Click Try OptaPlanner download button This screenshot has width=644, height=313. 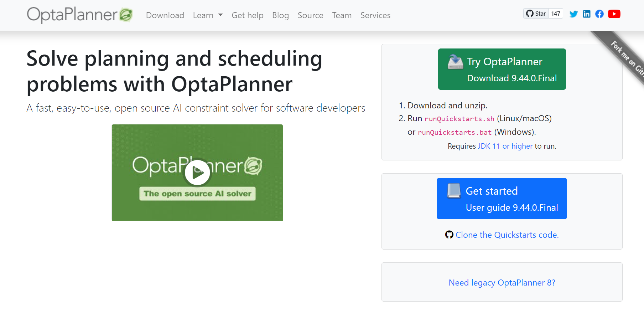click(502, 69)
